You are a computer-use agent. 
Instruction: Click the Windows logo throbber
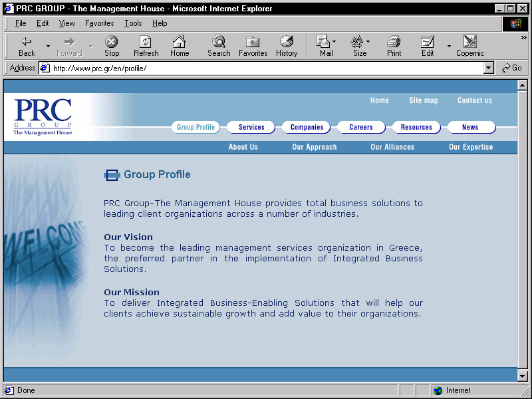point(515,23)
